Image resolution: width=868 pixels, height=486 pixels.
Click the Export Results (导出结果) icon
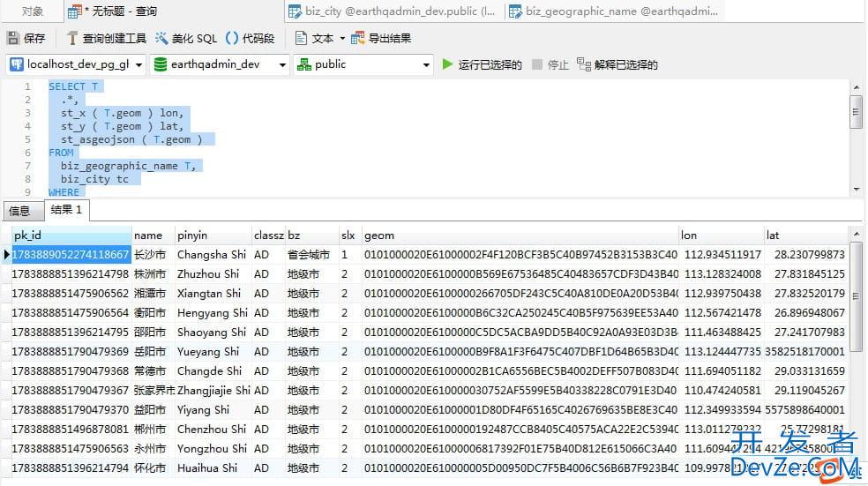click(357, 39)
